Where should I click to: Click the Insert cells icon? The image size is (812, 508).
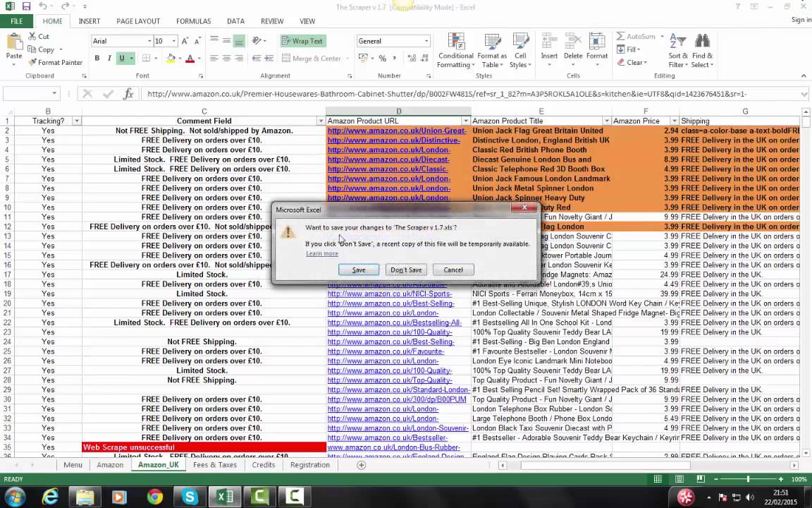coord(549,42)
